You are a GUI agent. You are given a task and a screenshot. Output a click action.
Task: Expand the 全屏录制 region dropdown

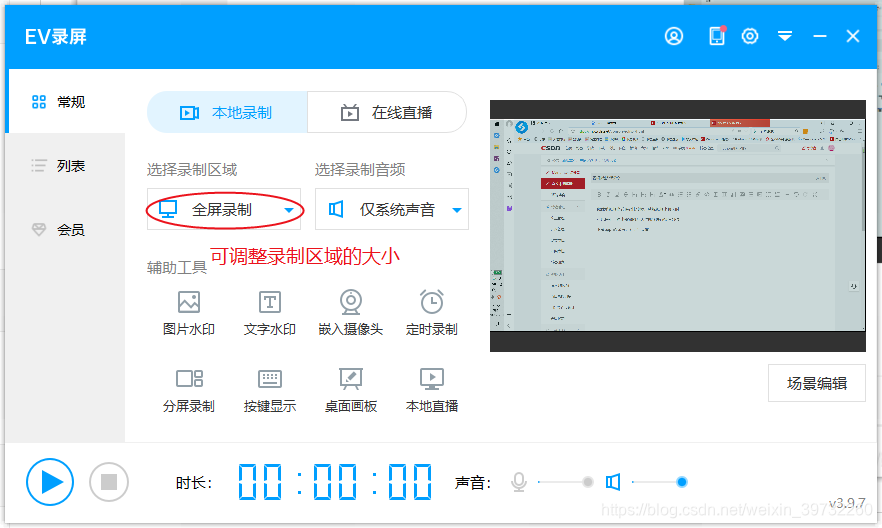point(224,209)
